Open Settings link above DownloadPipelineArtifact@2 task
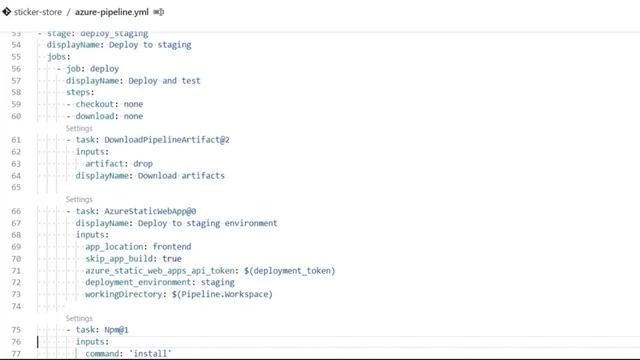 pyautogui.click(x=79, y=128)
